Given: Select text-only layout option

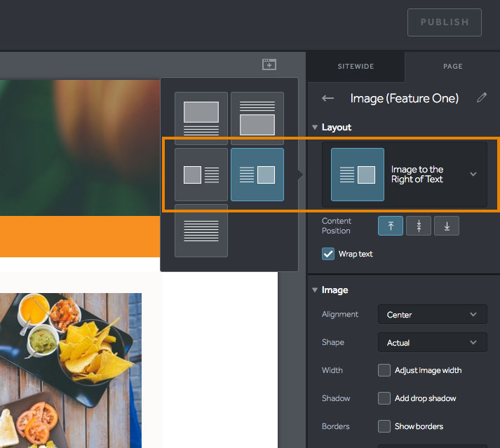Looking at the screenshot, I should 201,231.
